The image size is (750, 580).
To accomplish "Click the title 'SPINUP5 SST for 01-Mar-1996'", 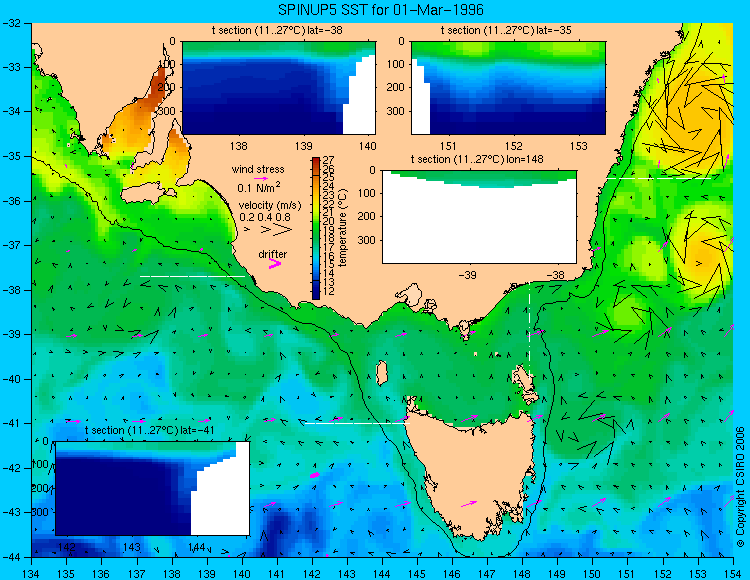I will point(381,10).
